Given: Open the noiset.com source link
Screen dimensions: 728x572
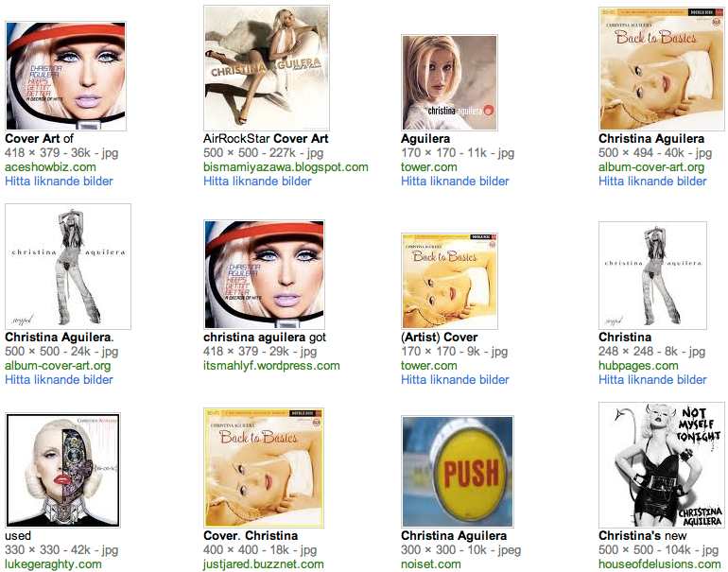Looking at the screenshot, I should (431, 564).
